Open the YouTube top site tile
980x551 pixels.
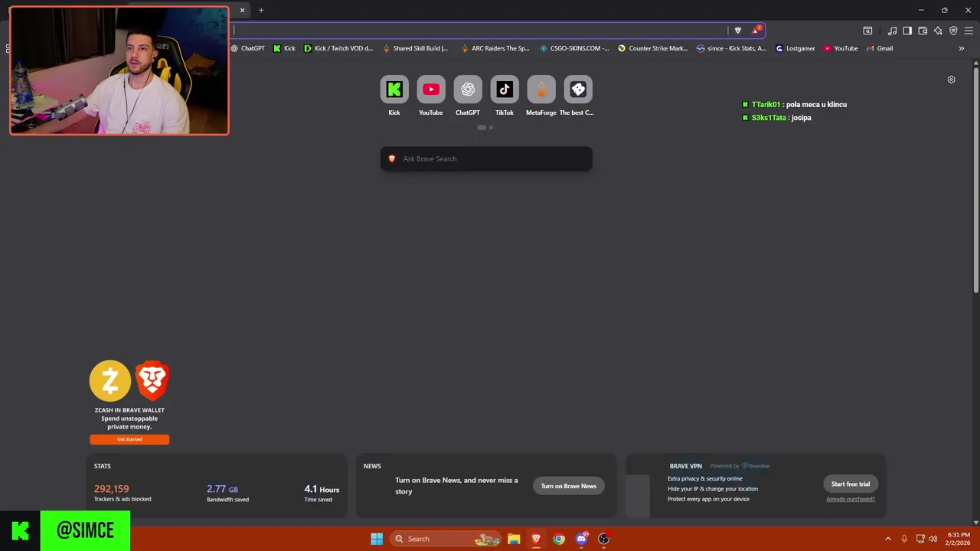pos(431,96)
